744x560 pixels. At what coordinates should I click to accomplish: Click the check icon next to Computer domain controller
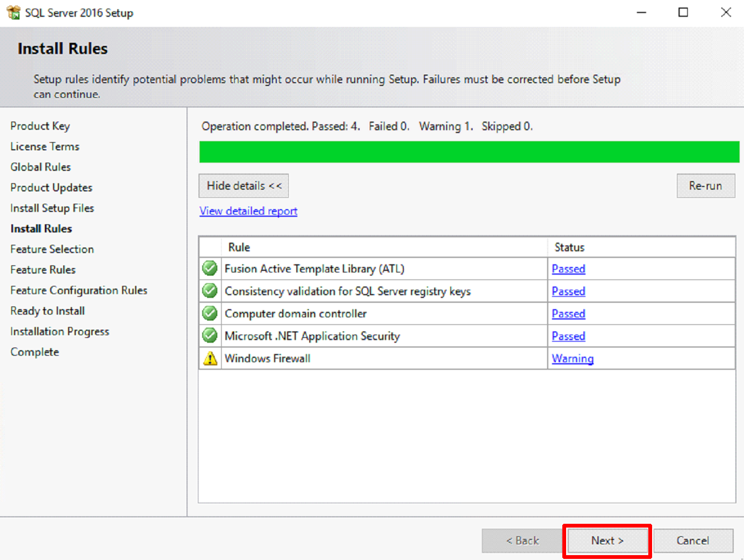[210, 314]
